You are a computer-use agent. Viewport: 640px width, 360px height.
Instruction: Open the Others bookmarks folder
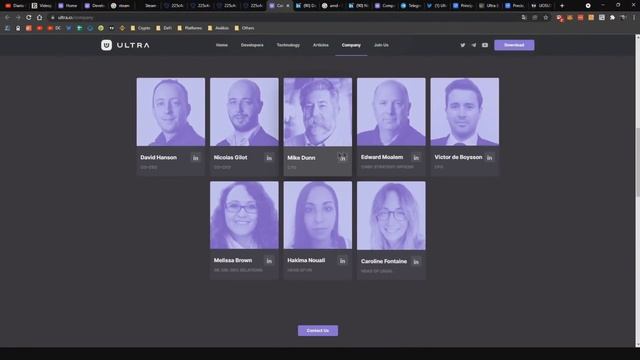[244, 28]
